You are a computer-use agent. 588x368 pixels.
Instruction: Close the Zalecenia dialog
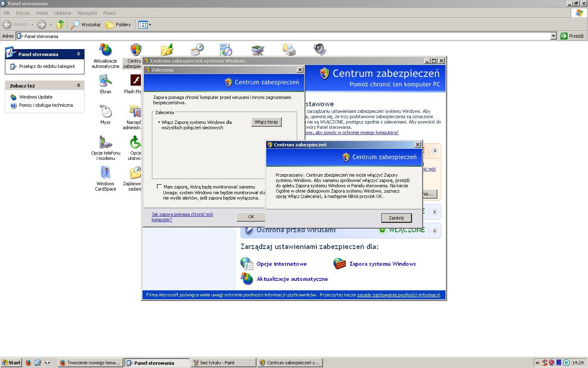pos(300,70)
